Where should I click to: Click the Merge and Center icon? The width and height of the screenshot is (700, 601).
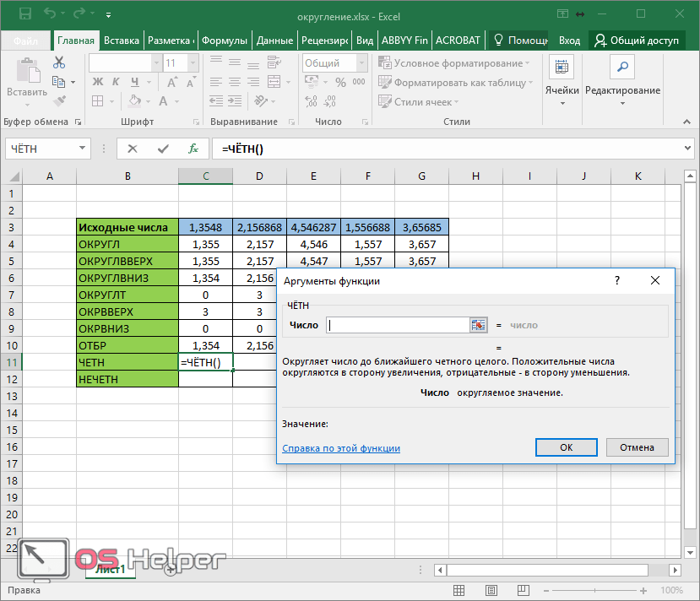point(274,82)
